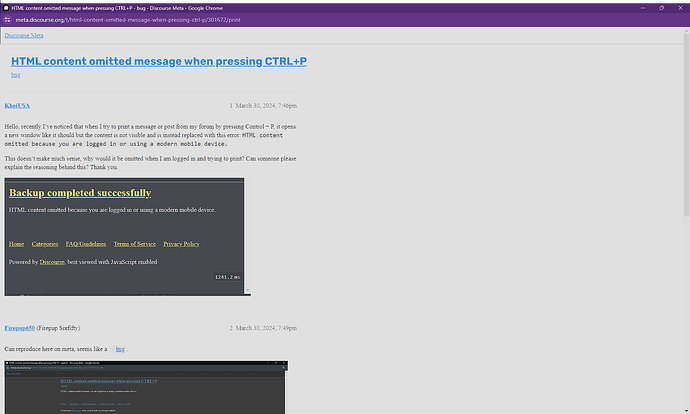
Task: Select the post date March 30, 2024, 7:46pm
Action: [x=266, y=106]
